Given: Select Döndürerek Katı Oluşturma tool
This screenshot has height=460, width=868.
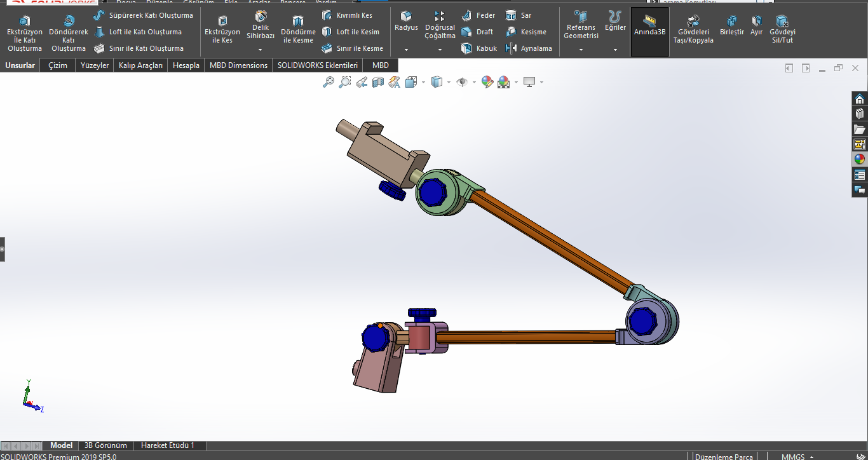Looking at the screenshot, I should 69,34.
